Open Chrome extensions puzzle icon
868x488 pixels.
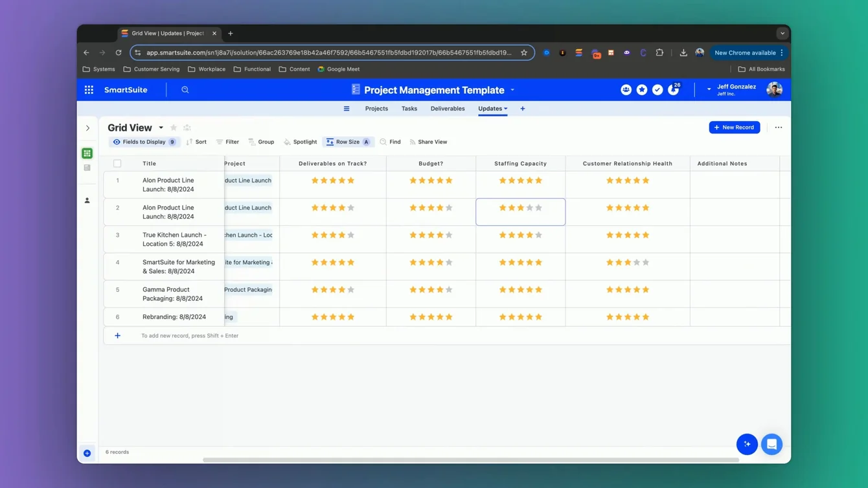click(659, 52)
